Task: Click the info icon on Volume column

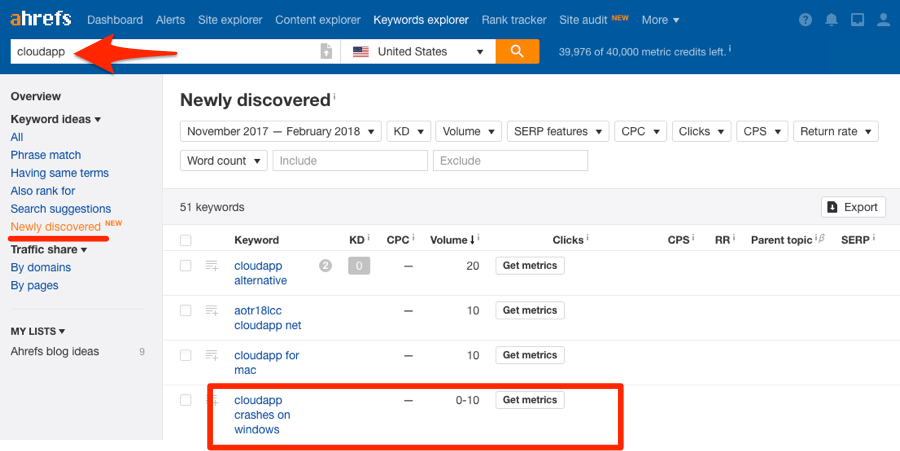Action: (478, 238)
